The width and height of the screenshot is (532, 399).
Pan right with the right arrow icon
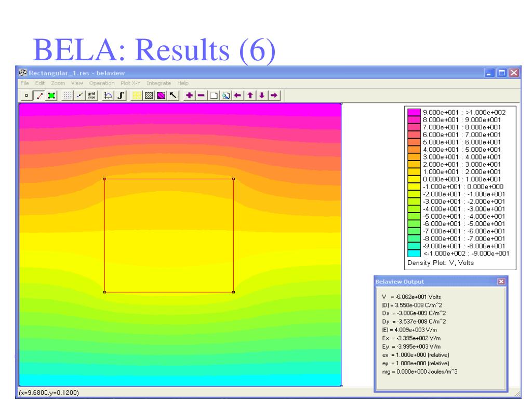(274, 96)
